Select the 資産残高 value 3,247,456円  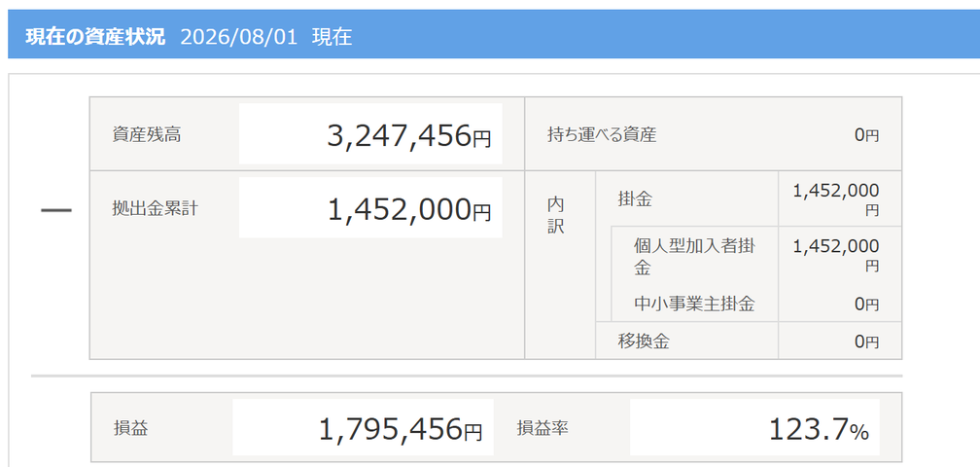pos(409,135)
